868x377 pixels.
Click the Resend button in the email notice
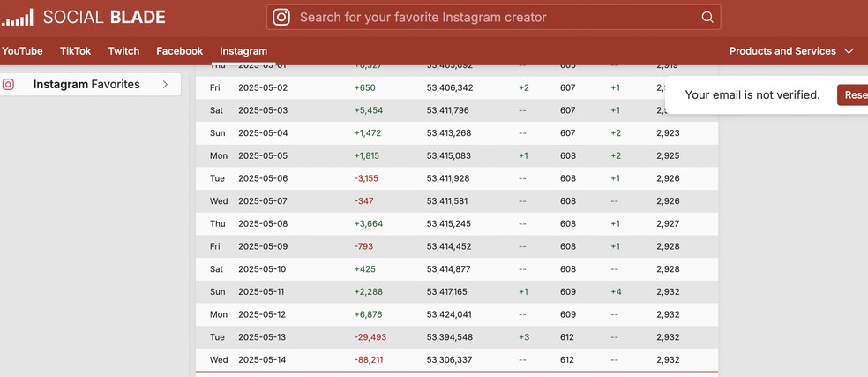click(853, 95)
